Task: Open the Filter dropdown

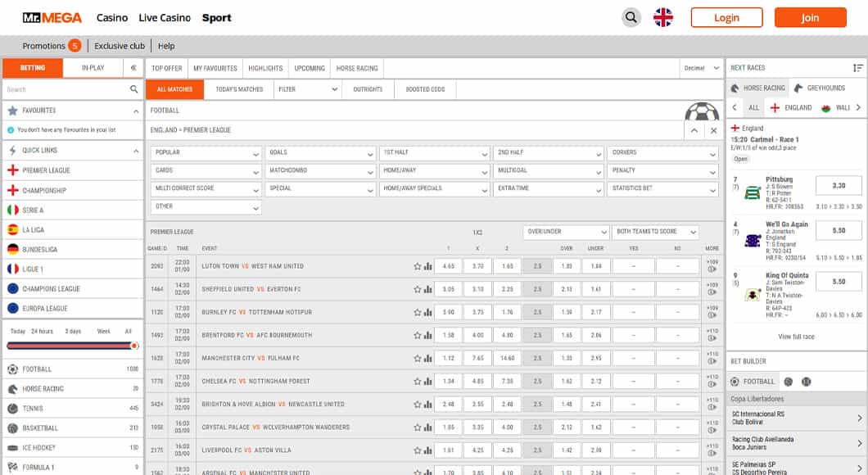Action: coord(308,89)
